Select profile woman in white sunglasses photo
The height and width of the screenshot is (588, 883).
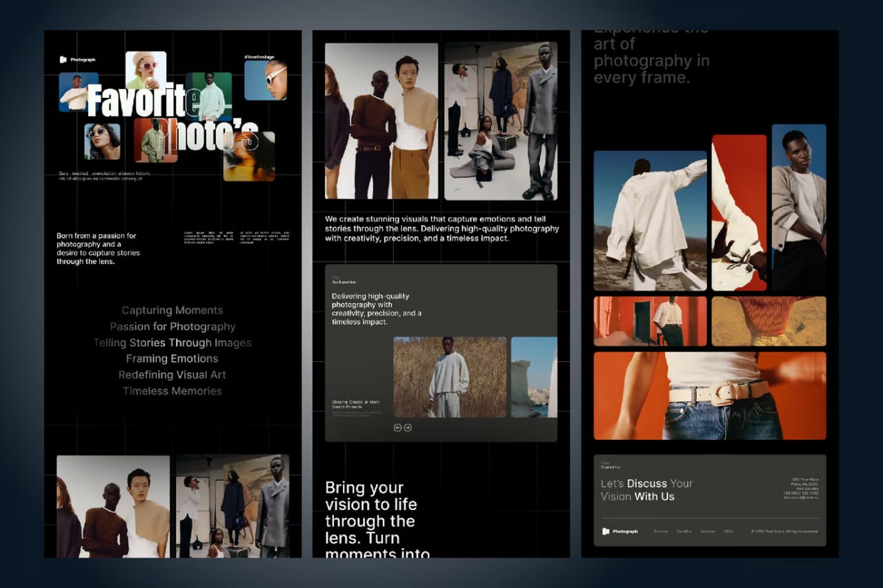(x=266, y=81)
